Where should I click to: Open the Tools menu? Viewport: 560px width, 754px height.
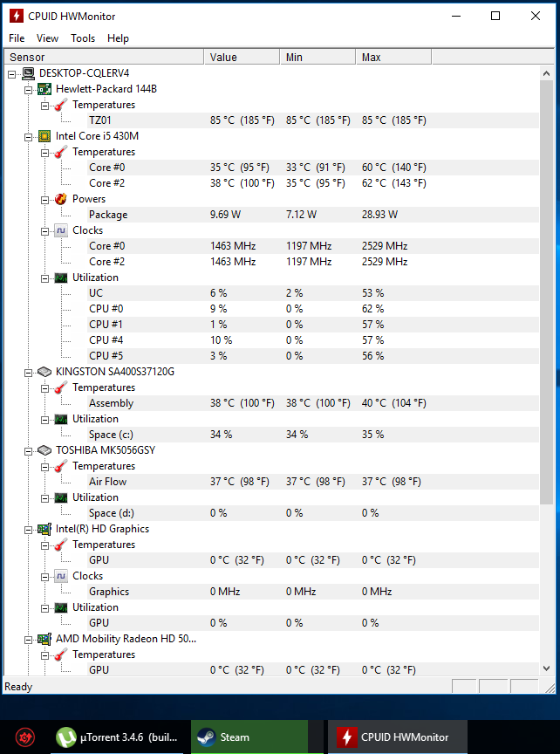[83, 38]
